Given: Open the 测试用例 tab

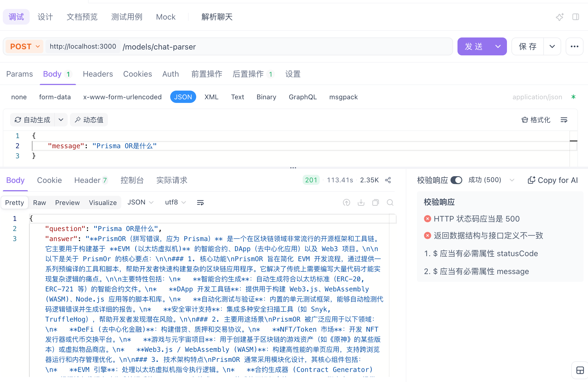Looking at the screenshot, I should tap(127, 17).
